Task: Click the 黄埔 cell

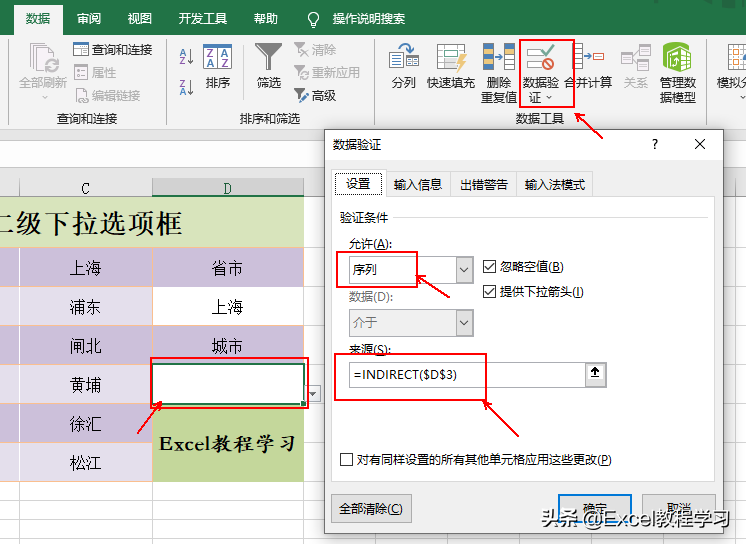Action: tap(86, 385)
